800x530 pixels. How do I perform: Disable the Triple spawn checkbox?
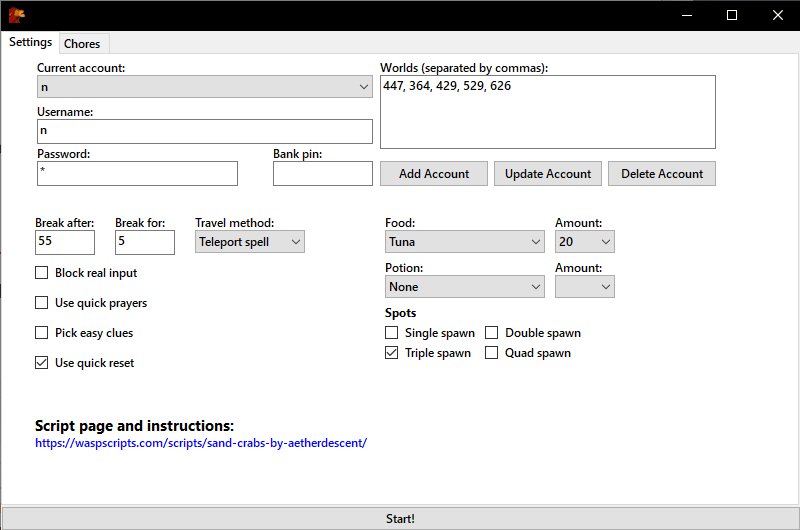(x=391, y=353)
